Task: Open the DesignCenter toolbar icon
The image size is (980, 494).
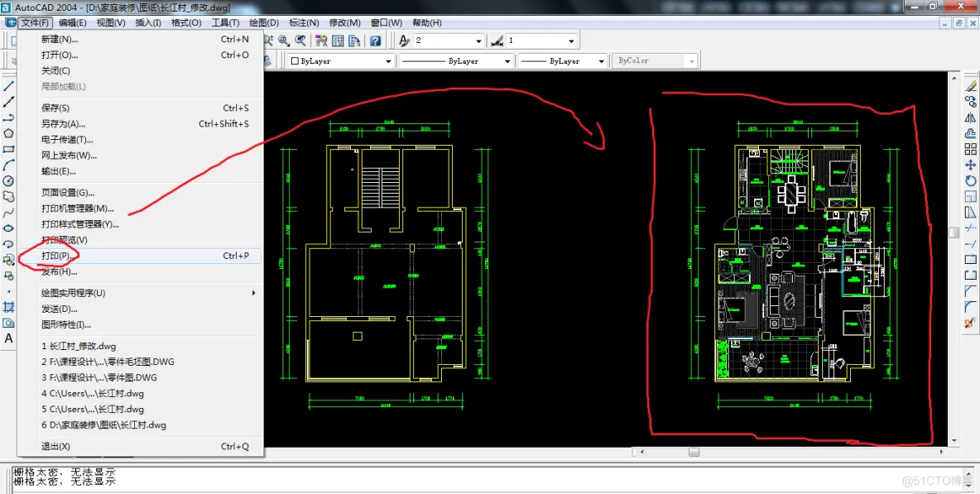Action: click(x=338, y=41)
